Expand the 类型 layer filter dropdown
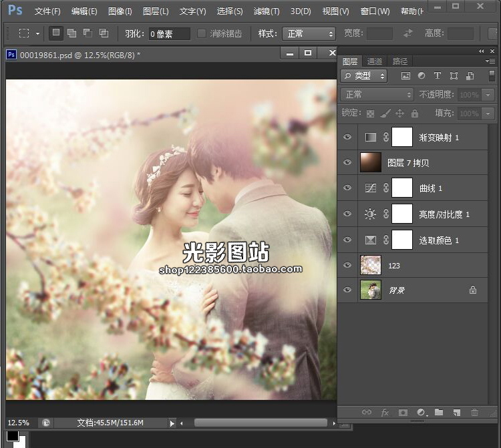 [x=364, y=76]
